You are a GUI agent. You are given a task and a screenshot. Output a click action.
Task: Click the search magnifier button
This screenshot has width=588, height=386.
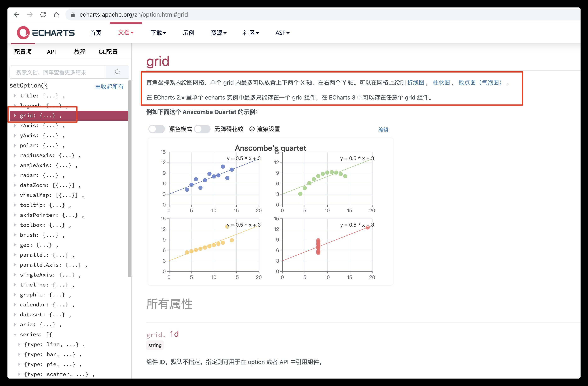(117, 72)
